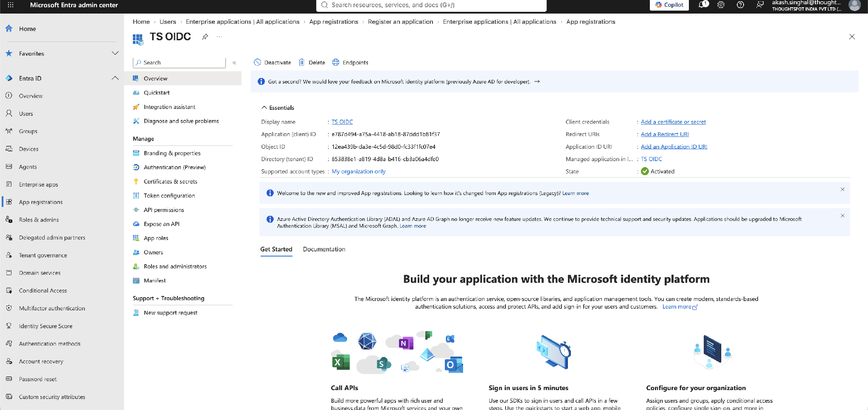Viewport: 868px width, 410px height.
Task: Open Manifest
Action: click(154, 281)
